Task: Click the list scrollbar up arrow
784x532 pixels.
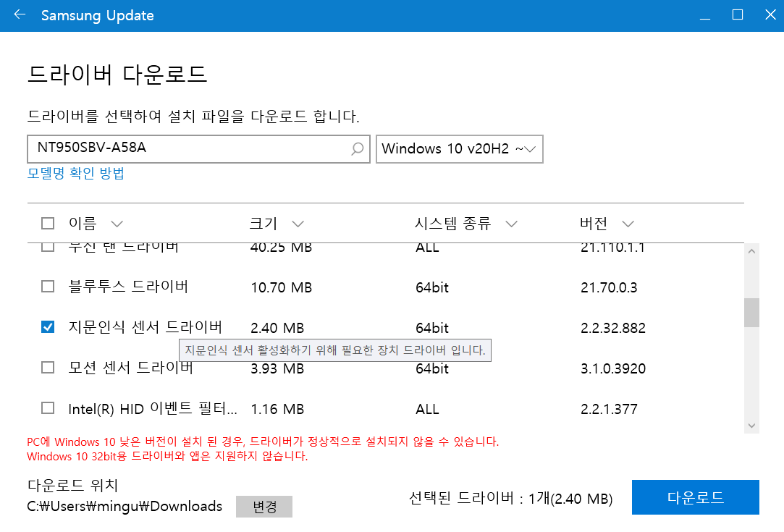Action: (x=751, y=251)
